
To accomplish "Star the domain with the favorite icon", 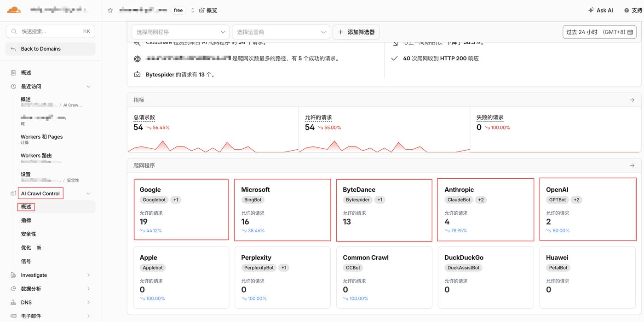I will click(110, 10).
